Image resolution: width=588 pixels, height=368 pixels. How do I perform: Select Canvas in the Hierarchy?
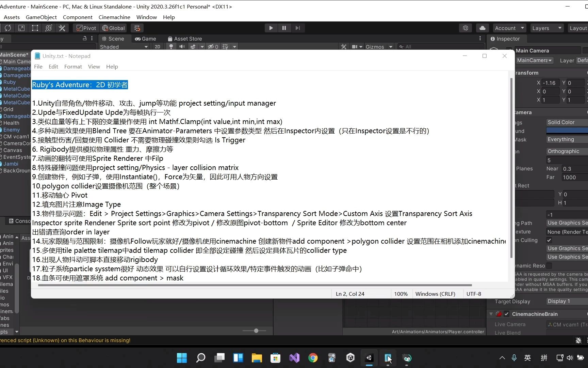pyautogui.click(x=13, y=150)
